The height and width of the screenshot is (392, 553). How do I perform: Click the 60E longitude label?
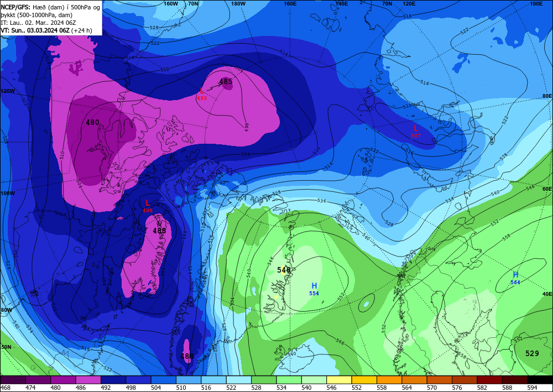coord(547,189)
